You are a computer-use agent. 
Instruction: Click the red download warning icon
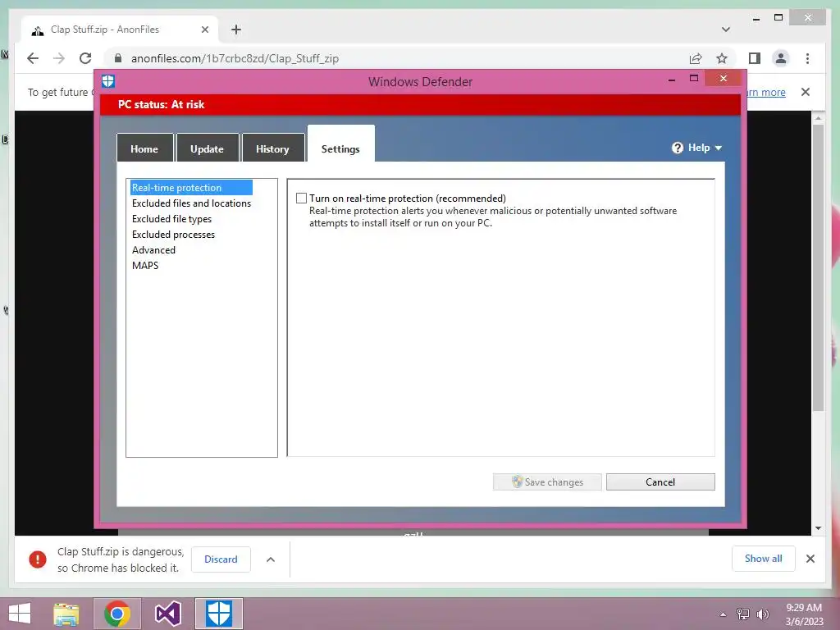pos(38,559)
